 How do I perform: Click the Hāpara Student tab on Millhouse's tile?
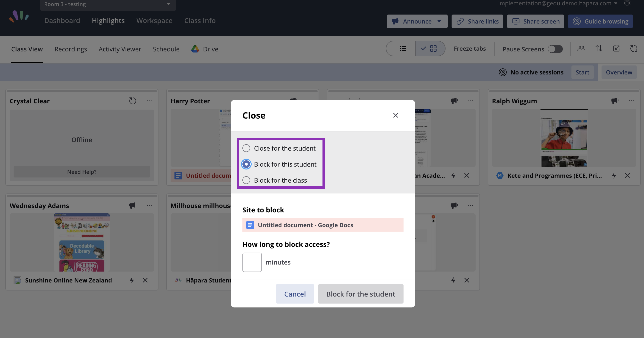tap(203, 280)
